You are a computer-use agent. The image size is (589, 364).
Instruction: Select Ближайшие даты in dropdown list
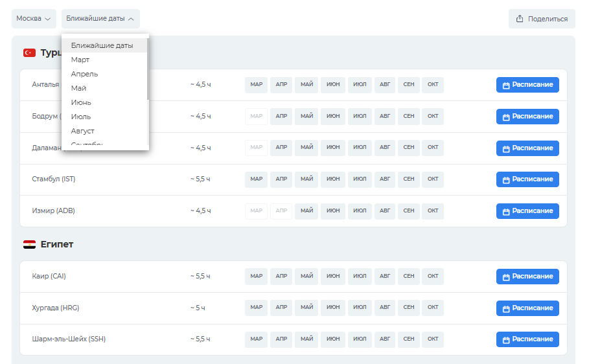(104, 45)
